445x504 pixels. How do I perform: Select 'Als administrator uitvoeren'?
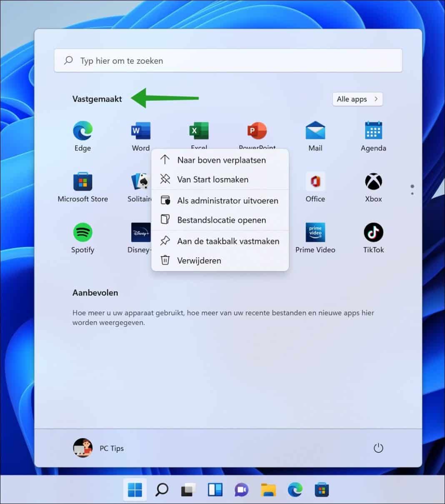(x=227, y=200)
